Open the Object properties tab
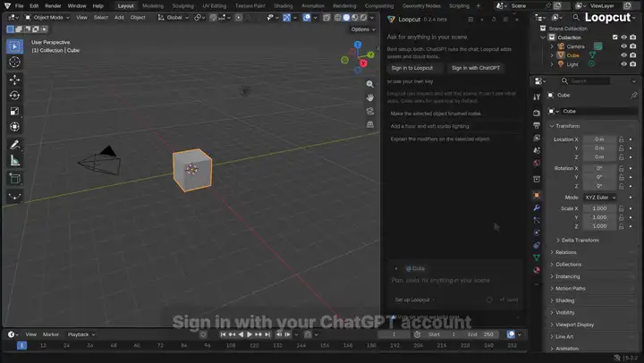 [x=537, y=196]
